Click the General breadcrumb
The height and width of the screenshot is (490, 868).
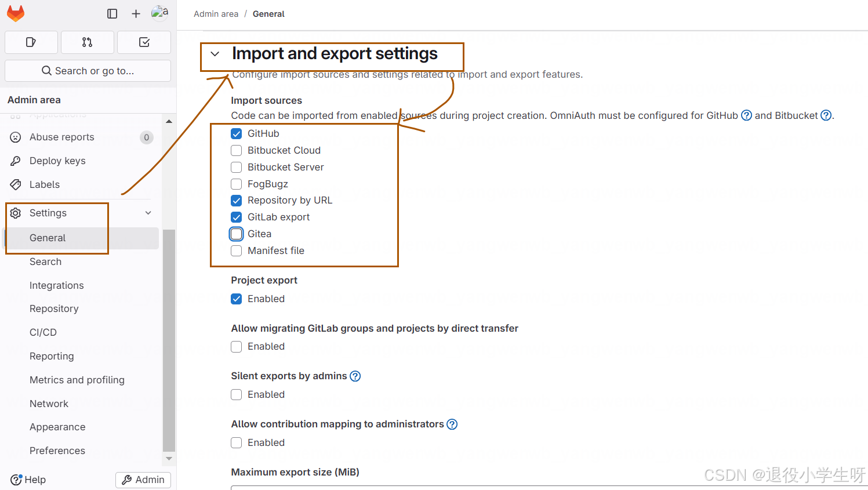click(x=268, y=14)
